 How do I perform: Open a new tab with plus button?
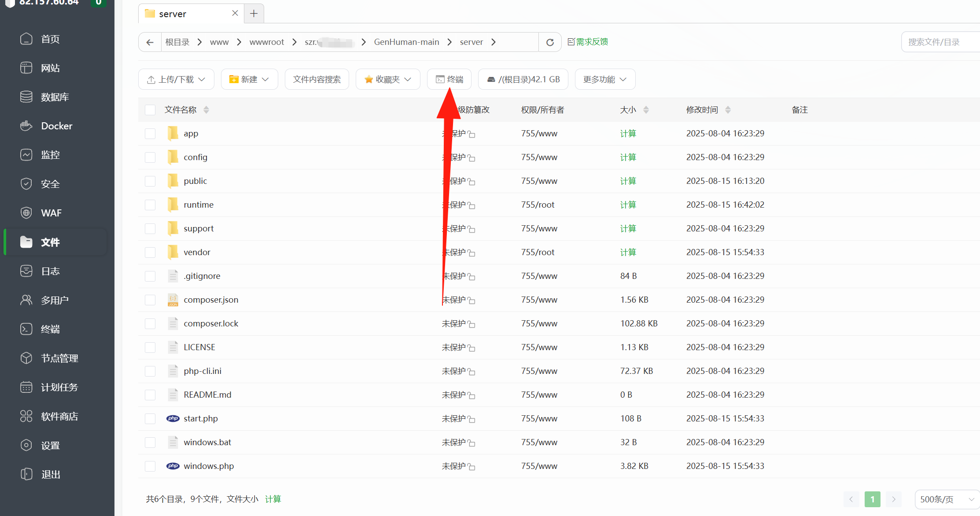coord(254,14)
